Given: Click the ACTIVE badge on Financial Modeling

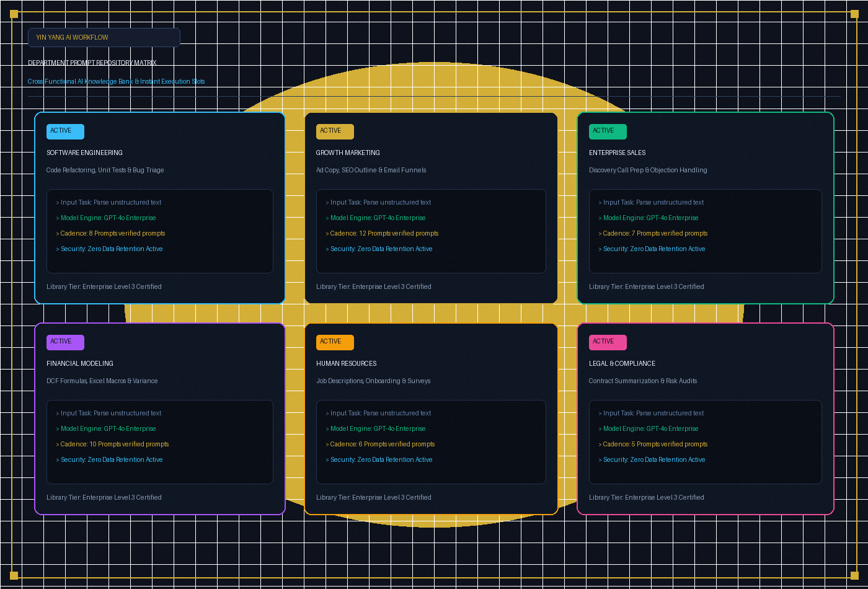Looking at the screenshot, I should click(x=65, y=342).
